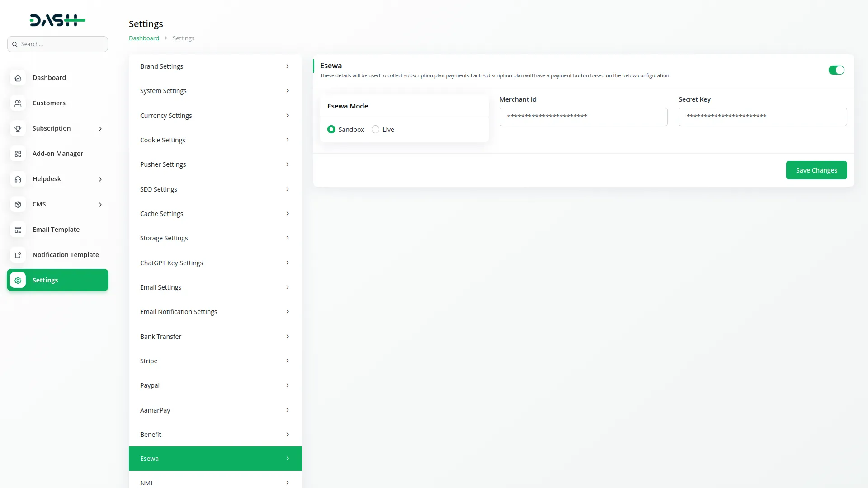This screenshot has height=488, width=868.
Task: Click the Secret Key input field
Action: click(x=762, y=117)
